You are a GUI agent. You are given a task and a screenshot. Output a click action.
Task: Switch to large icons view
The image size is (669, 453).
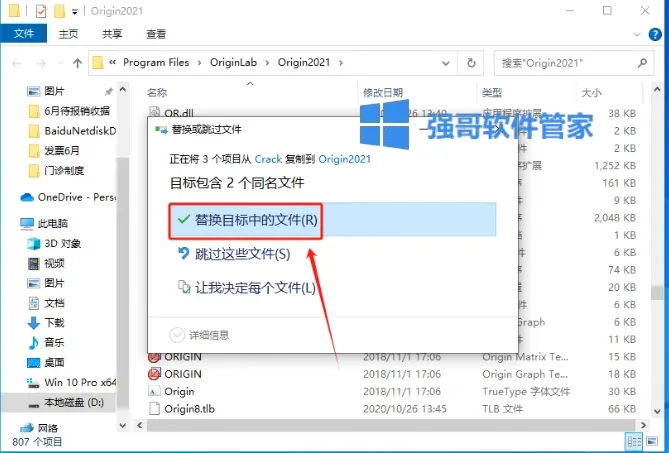pos(652,441)
